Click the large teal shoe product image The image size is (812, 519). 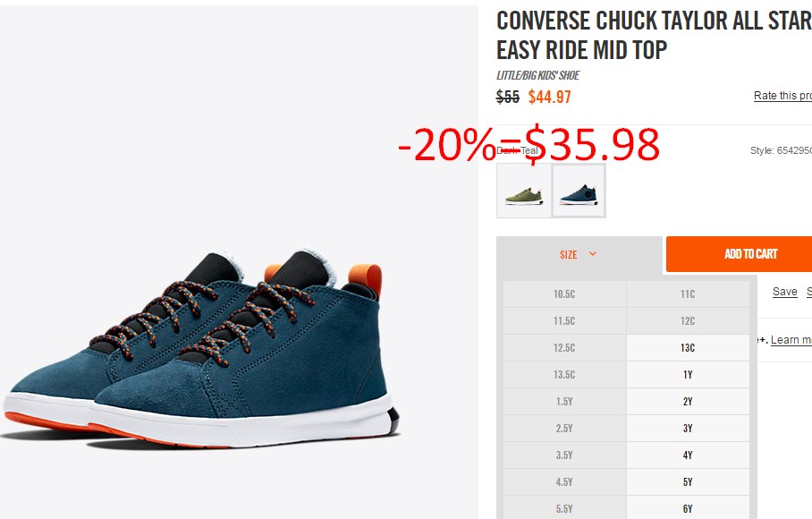[202, 350]
